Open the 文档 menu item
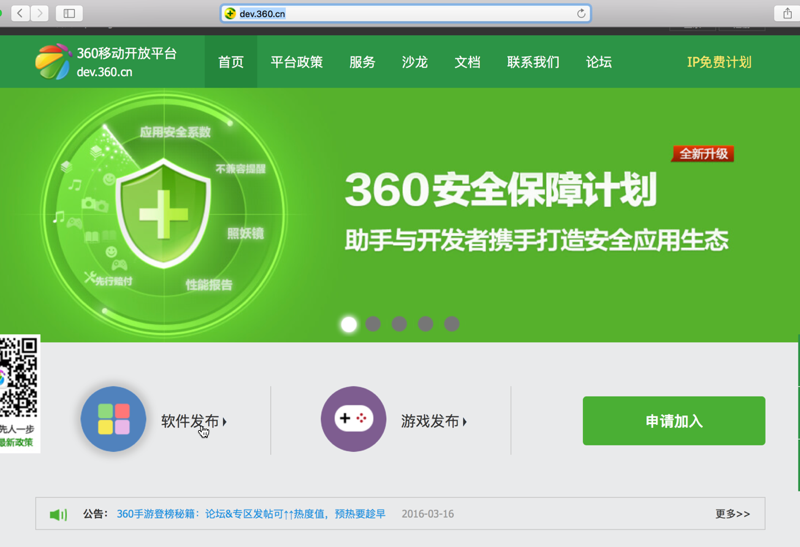This screenshot has width=800, height=547. click(467, 62)
